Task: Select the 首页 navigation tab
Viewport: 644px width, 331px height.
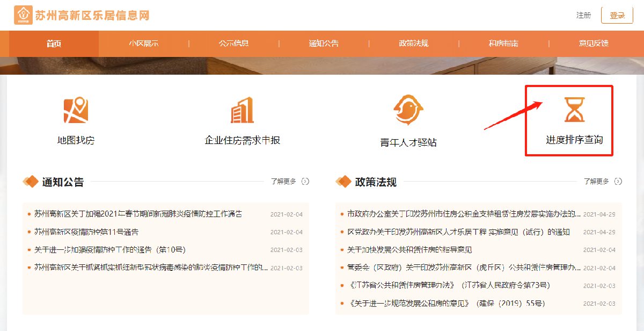Action: coord(54,44)
